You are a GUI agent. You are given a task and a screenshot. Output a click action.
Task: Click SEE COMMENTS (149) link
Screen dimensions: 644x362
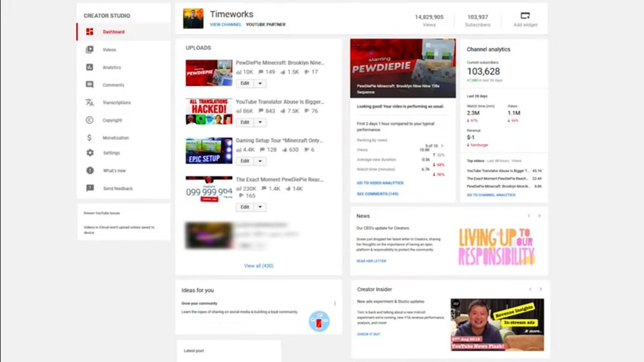point(378,194)
